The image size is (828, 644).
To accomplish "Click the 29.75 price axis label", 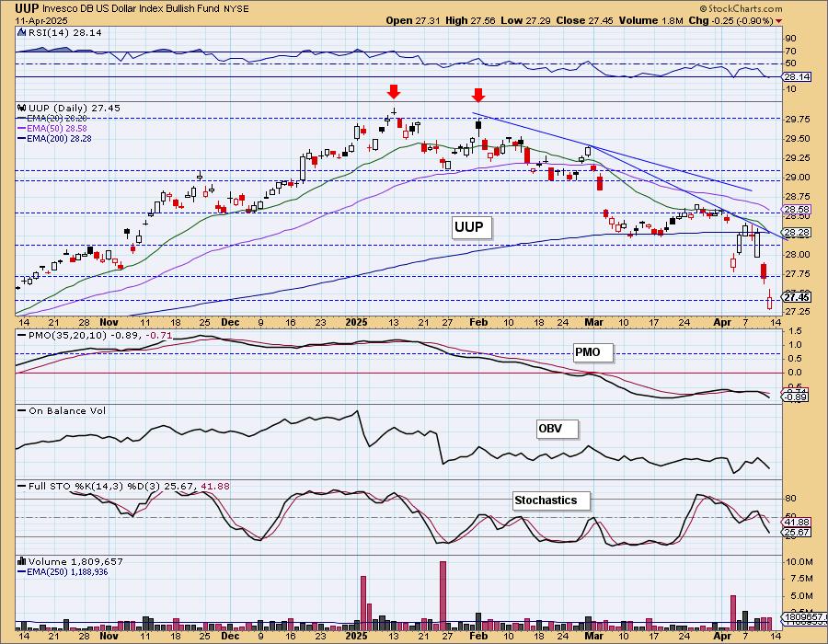I will pyautogui.click(x=798, y=120).
